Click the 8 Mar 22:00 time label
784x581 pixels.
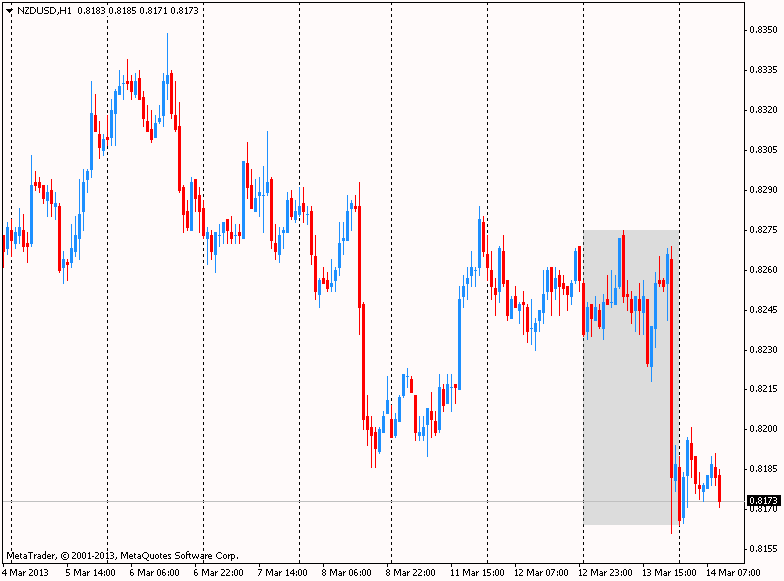410,572
